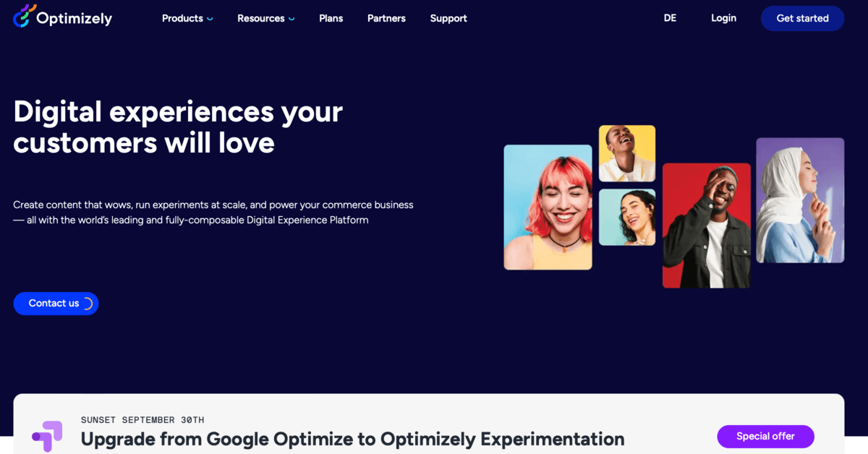Click the man on red background photo
868x454 pixels.
coord(707,226)
